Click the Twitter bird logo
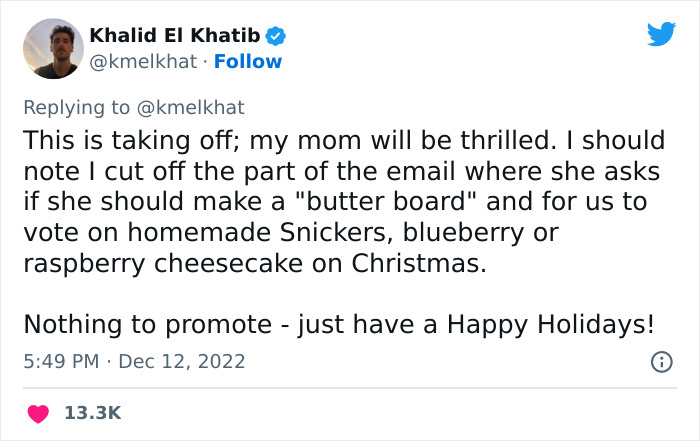 [661, 34]
